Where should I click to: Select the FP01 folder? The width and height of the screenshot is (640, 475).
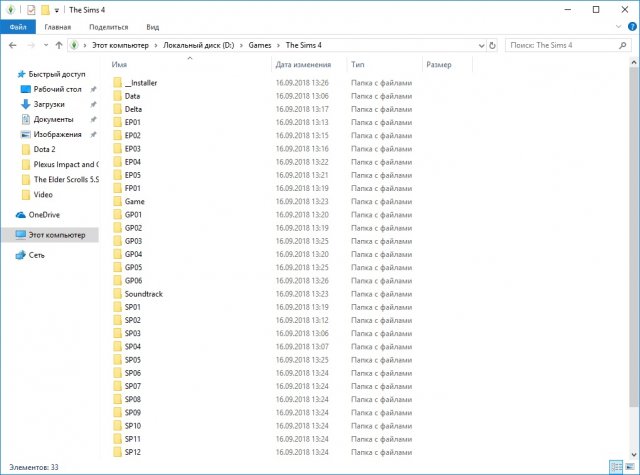coord(133,188)
